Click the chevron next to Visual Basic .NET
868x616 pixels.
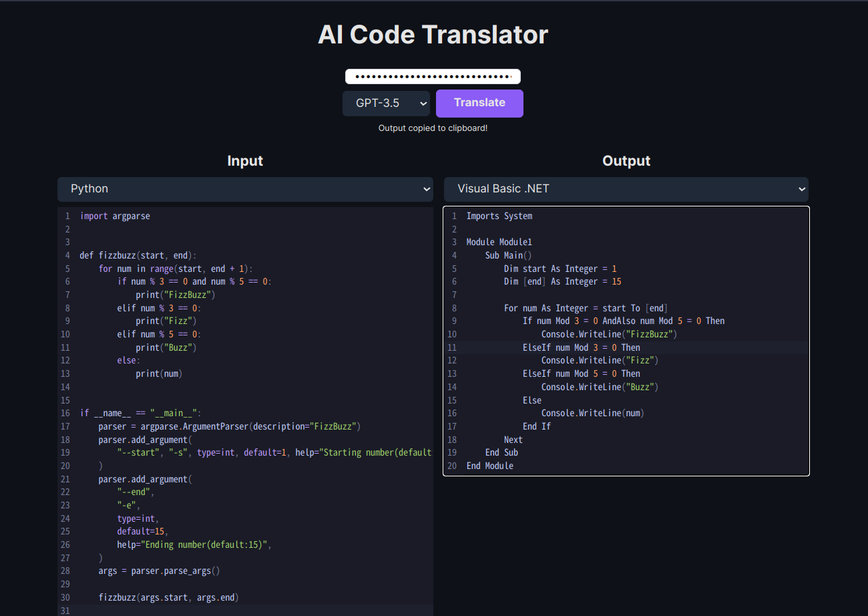(801, 189)
